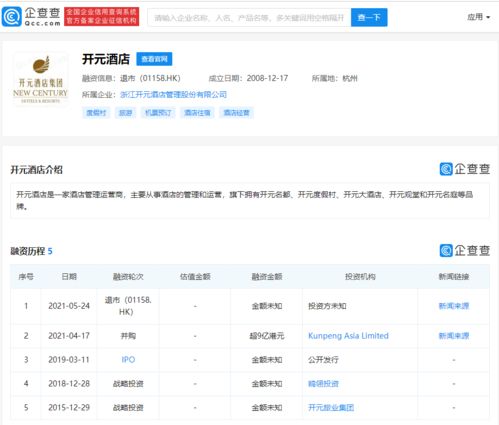Select the 酒店住宿 tag
The width and height of the screenshot is (499, 425).
197,113
